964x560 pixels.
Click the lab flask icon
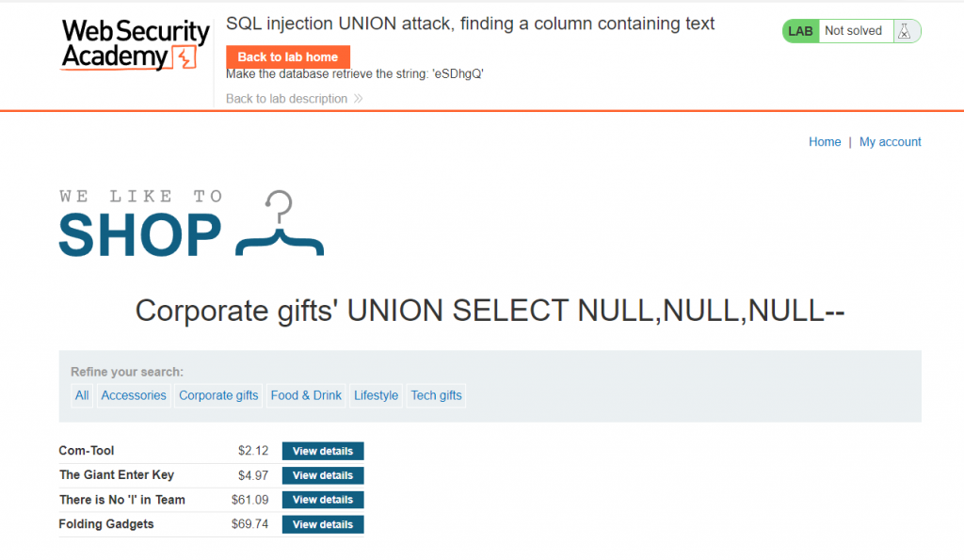coord(904,31)
